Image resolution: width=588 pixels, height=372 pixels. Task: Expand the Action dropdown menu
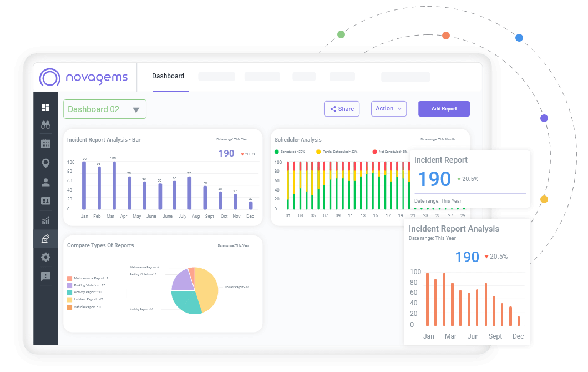(x=388, y=109)
